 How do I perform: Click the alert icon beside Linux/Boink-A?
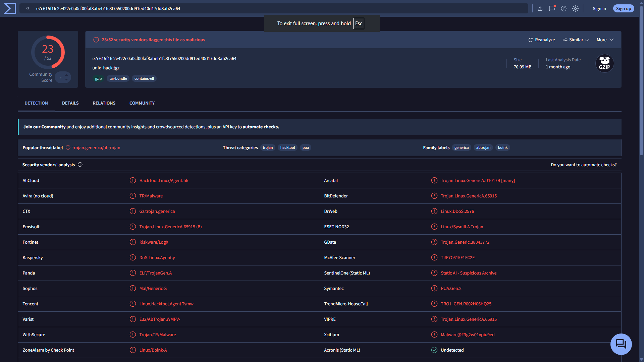pyautogui.click(x=133, y=350)
